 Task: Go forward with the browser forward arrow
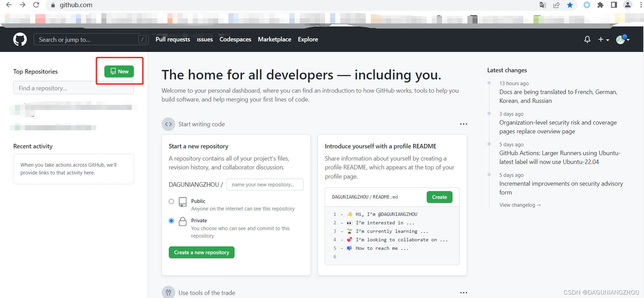pyautogui.click(x=22, y=5)
